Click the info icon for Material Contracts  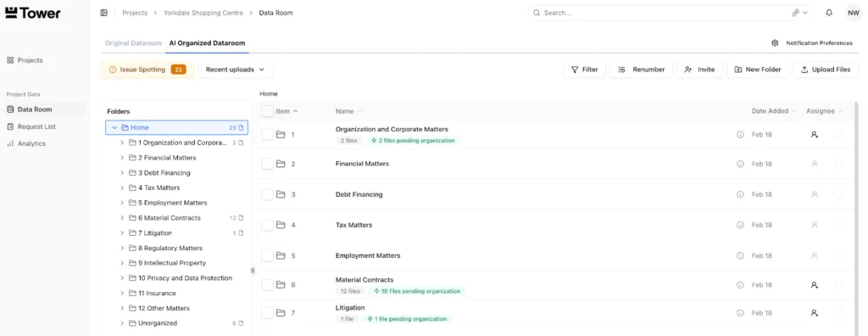(x=740, y=285)
